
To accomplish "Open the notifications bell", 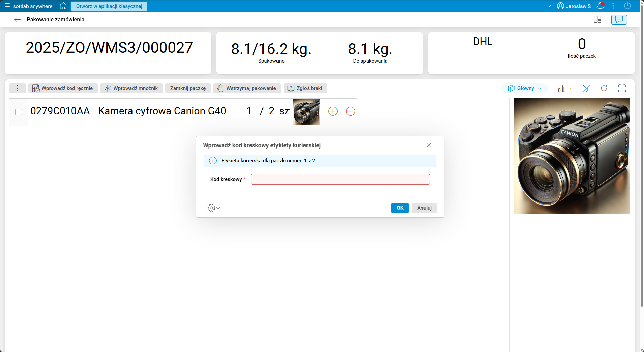I will tap(600, 6).
